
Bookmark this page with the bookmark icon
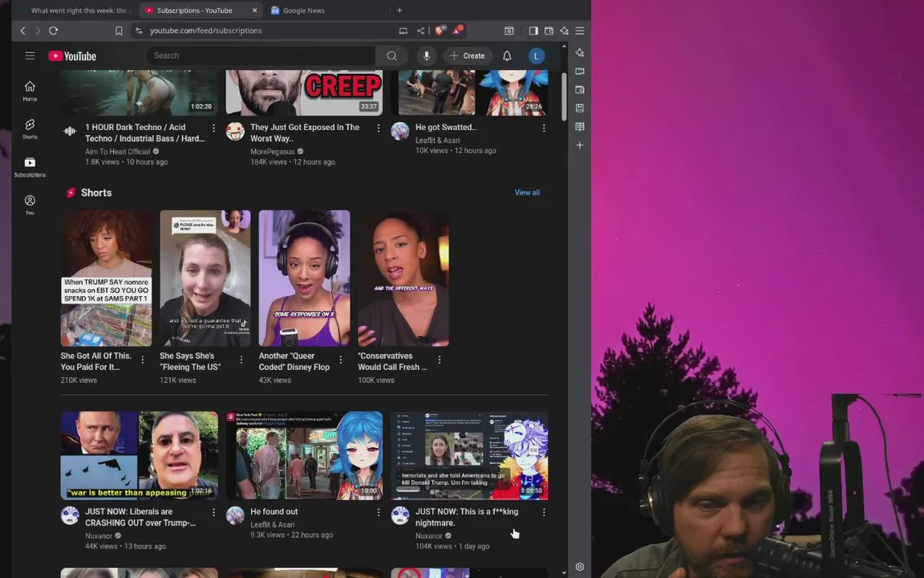click(x=119, y=31)
